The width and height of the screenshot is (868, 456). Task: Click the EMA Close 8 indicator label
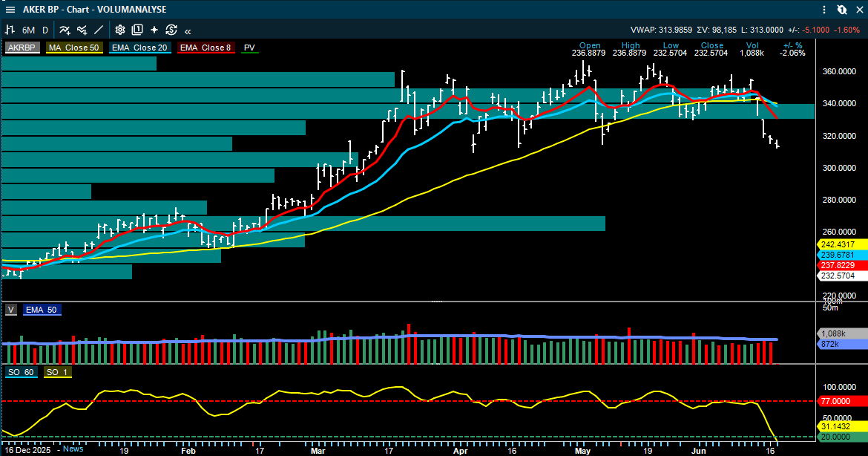206,48
